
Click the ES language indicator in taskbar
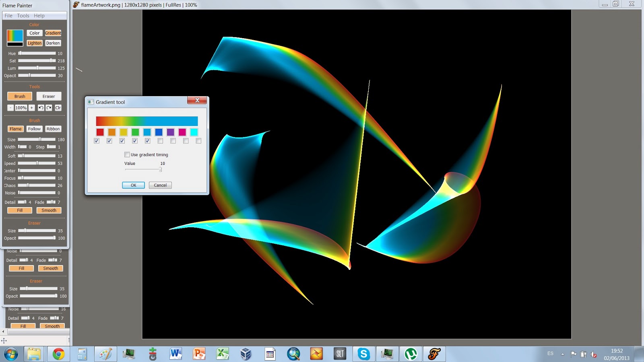[550, 354]
